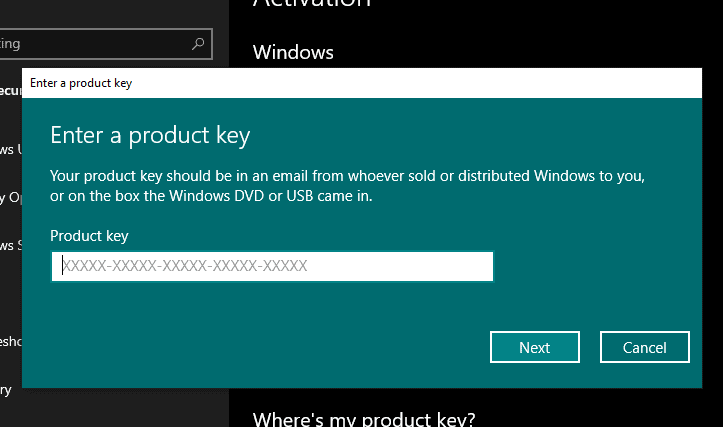This screenshot has width=723, height=427.
Task: Cancel the product key dialog
Action: point(645,347)
